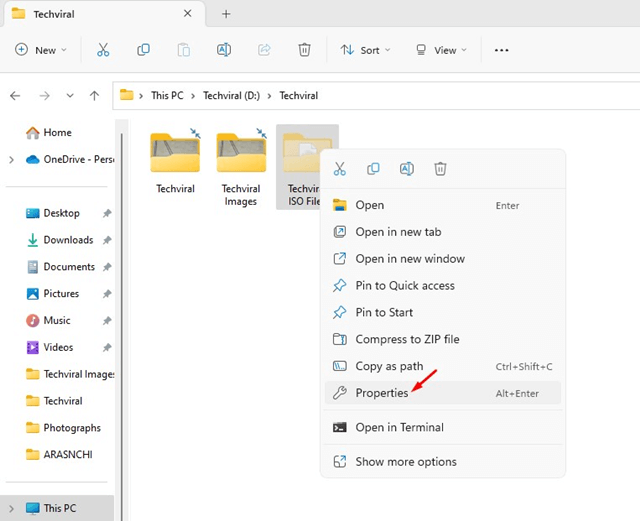Open the three-dot See more menu

tap(501, 50)
